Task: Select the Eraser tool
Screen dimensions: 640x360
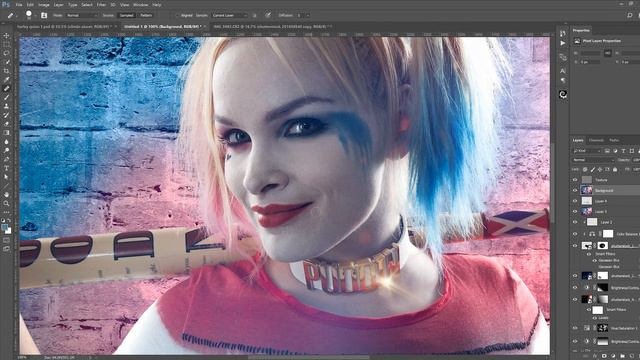Action: tap(7, 124)
